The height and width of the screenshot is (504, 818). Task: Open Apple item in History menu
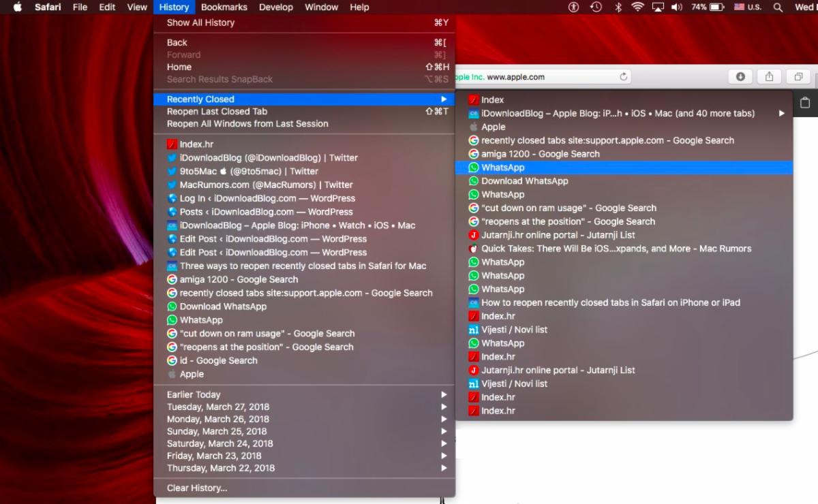click(x=305, y=374)
